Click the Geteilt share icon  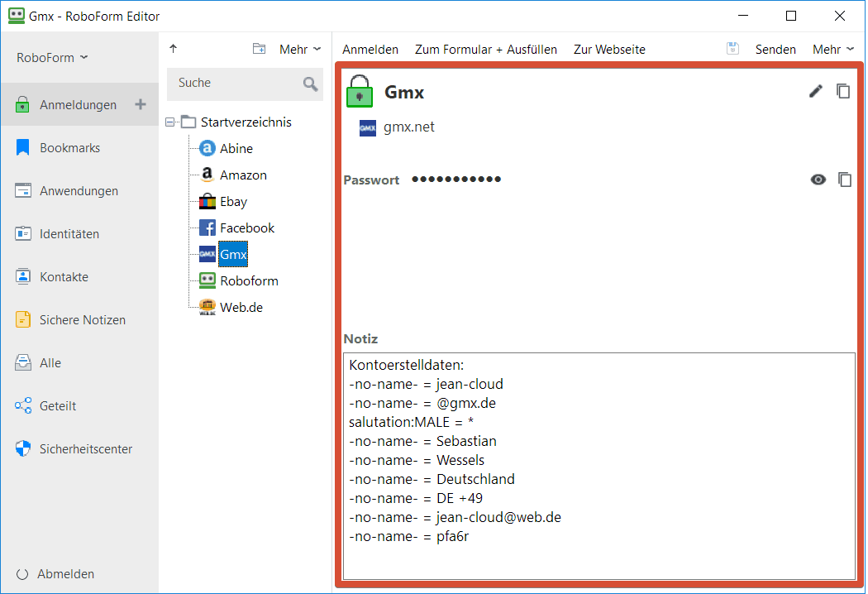tap(22, 405)
